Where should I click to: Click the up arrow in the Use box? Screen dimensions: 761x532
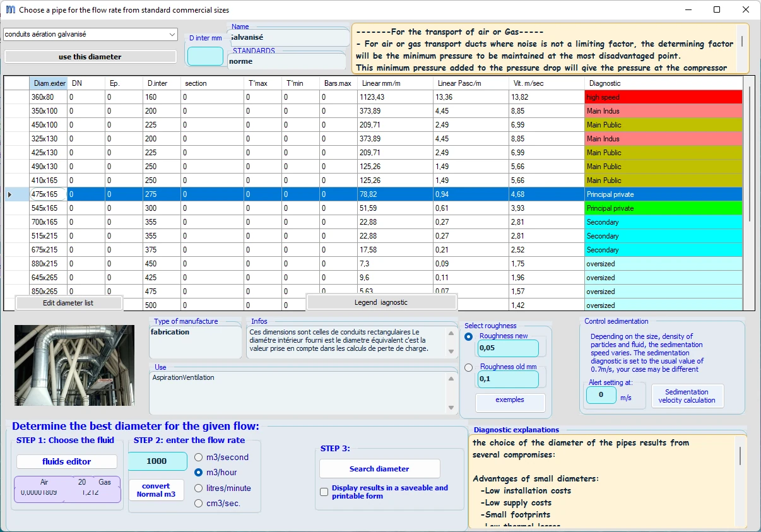point(451,379)
